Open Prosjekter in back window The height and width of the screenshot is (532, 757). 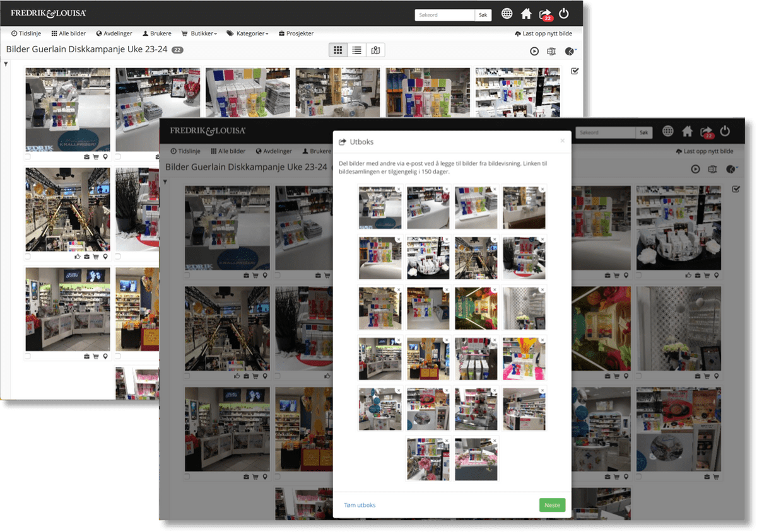click(295, 33)
